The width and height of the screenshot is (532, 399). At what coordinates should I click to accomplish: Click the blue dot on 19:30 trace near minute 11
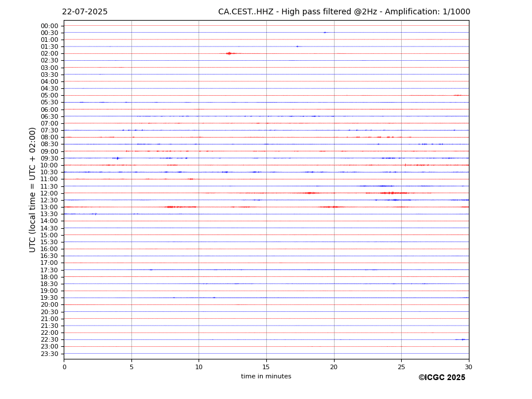pos(214,298)
